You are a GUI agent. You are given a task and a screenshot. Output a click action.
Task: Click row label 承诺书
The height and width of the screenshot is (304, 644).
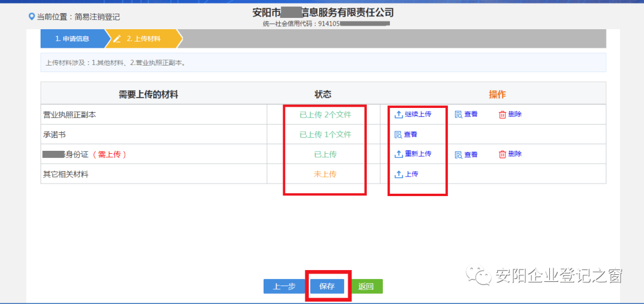[55, 134]
